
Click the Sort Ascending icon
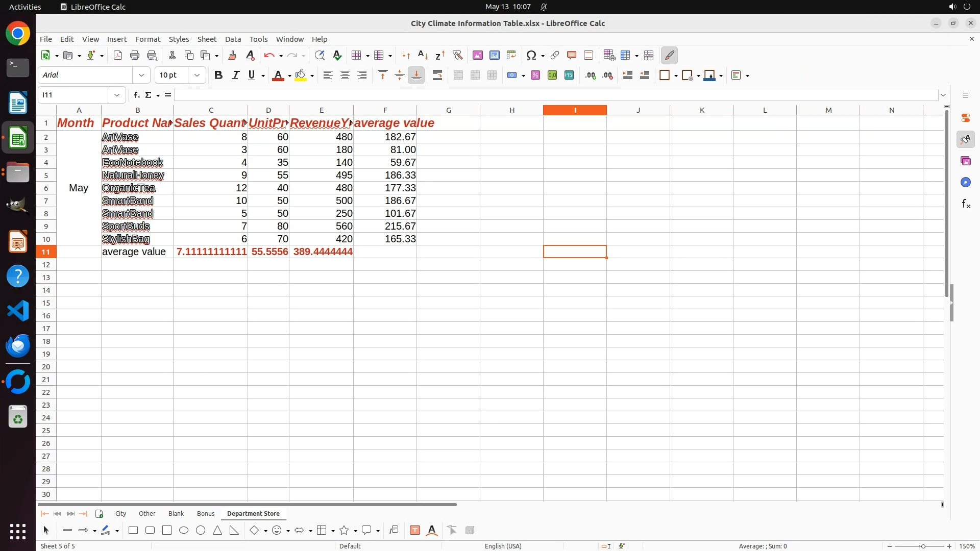click(423, 55)
